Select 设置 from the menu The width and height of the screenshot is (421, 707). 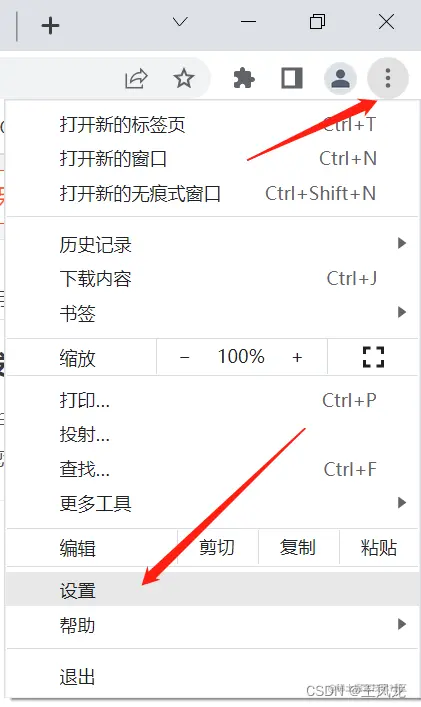pyautogui.click(x=212, y=590)
